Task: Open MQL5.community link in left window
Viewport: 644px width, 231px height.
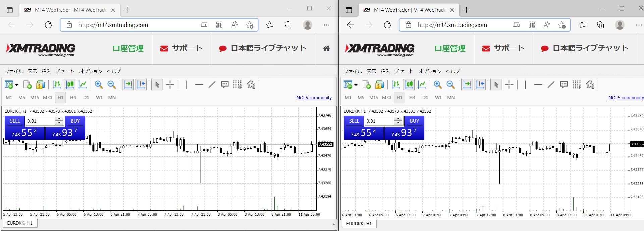Action: tap(314, 98)
